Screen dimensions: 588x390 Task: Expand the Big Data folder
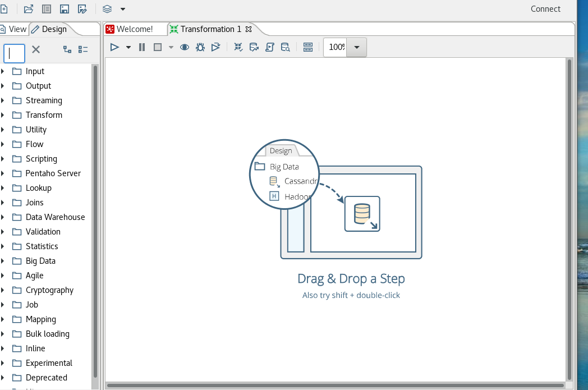click(x=3, y=261)
